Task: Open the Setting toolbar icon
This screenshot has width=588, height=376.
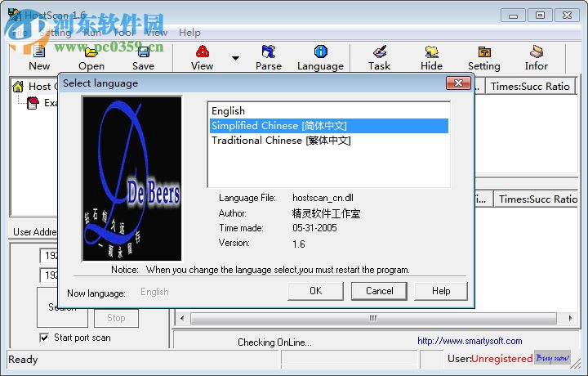Action: [x=484, y=58]
